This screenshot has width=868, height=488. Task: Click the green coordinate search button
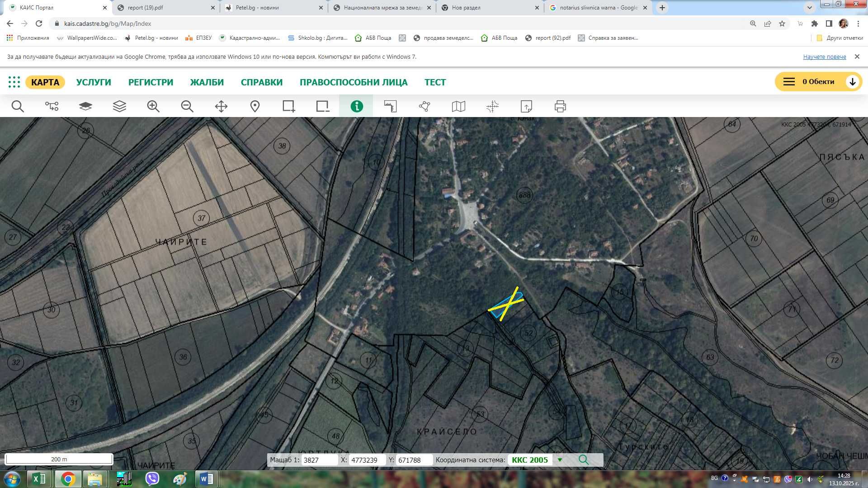click(584, 460)
